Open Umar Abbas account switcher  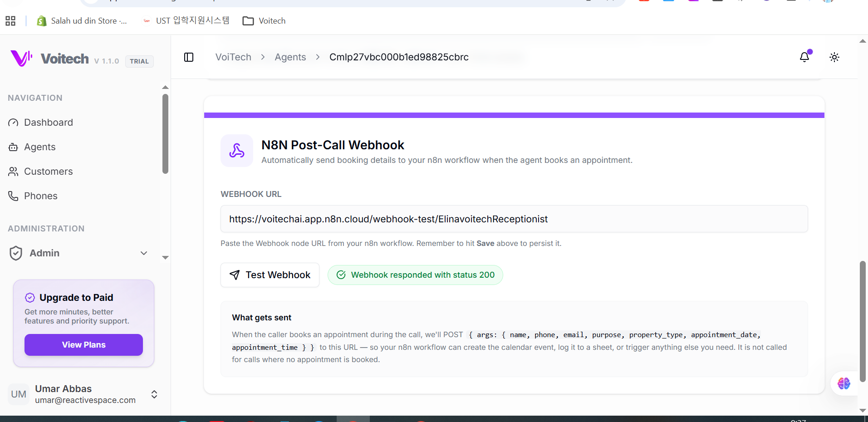(83, 394)
